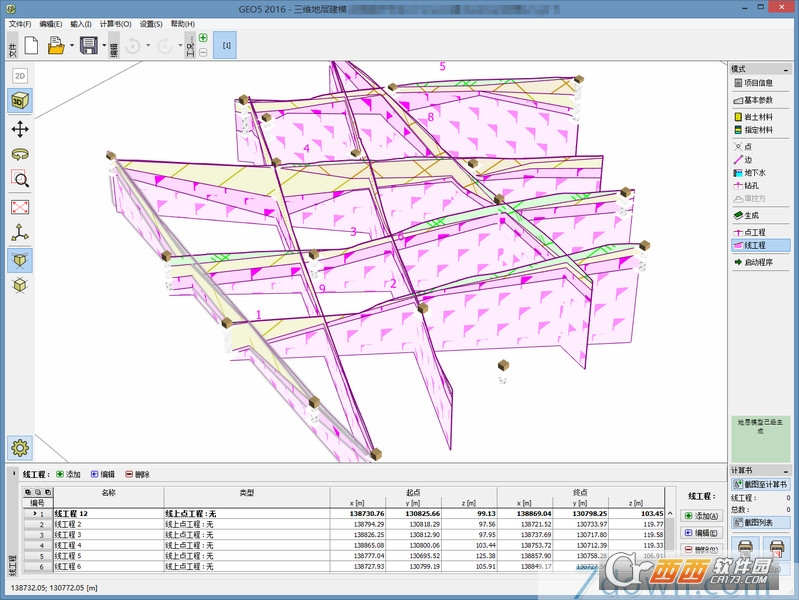Collapse the 模式 panel header
The width and height of the screenshot is (799, 600).
pyautogui.click(x=785, y=69)
